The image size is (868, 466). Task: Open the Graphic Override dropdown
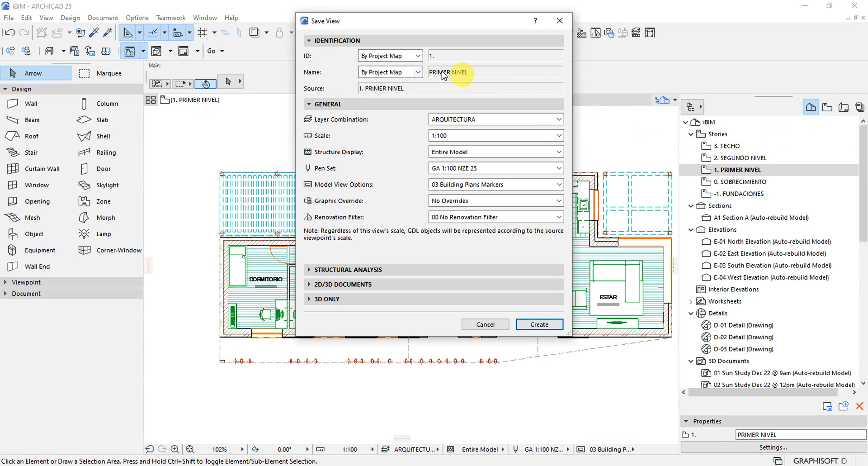pos(495,201)
